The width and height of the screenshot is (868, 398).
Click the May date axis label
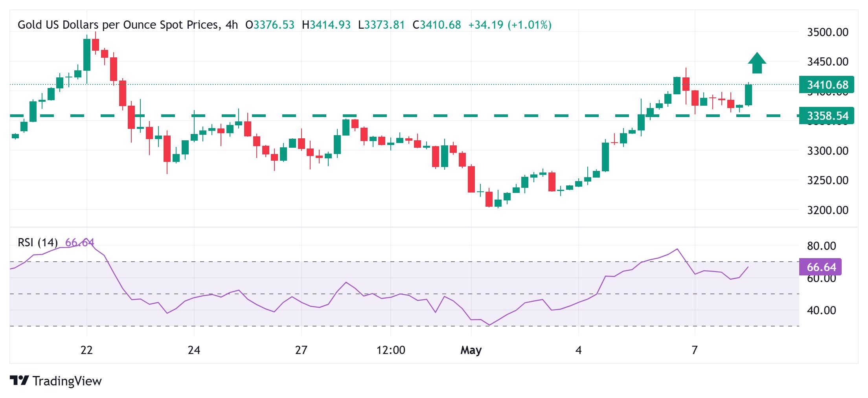tap(471, 350)
